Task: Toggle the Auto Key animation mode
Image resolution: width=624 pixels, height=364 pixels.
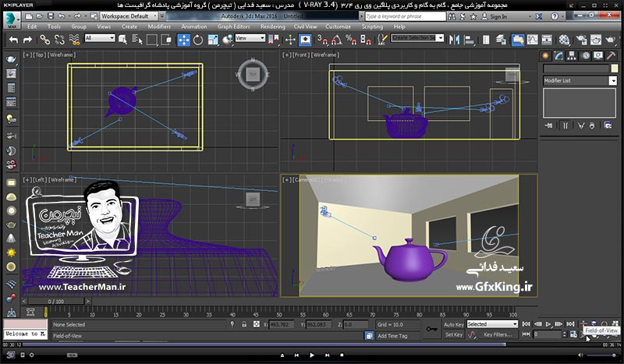Action: pos(454,324)
